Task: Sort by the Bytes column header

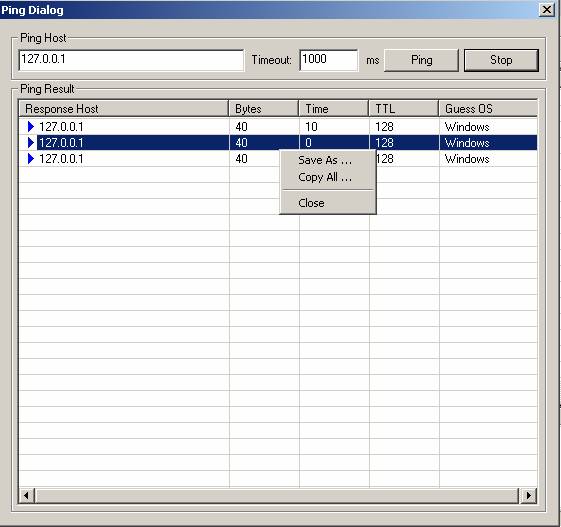Action: click(264, 108)
